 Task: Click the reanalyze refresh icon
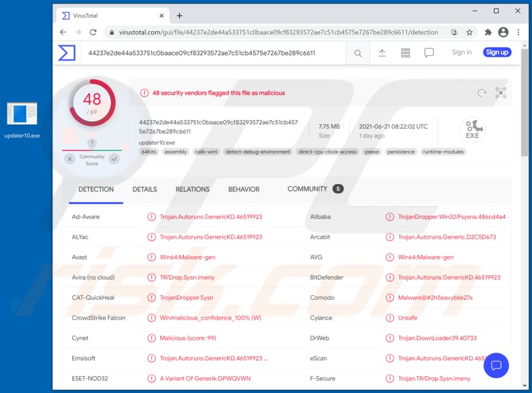[x=481, y=93]
